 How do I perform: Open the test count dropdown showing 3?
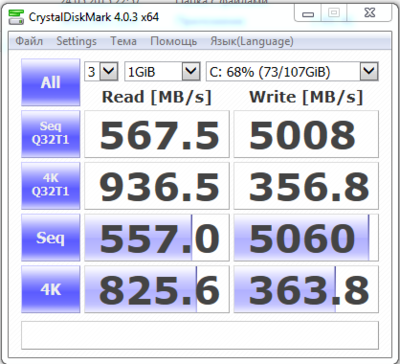tap(101, 71)
